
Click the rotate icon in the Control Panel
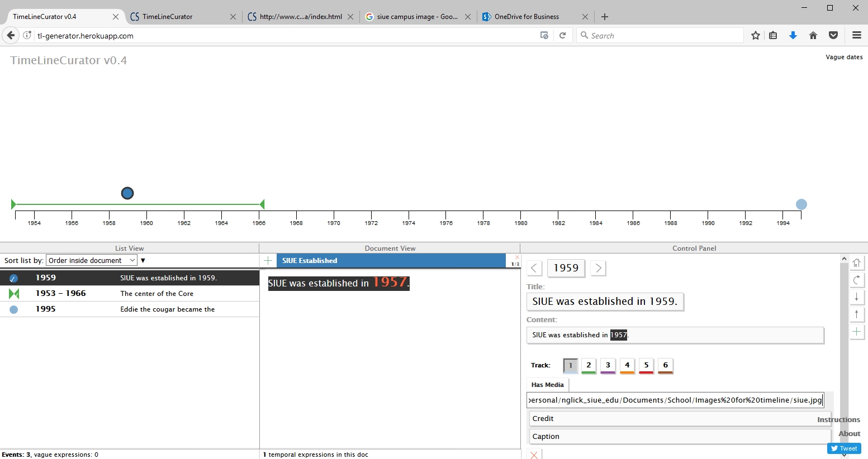coord(856,280)
